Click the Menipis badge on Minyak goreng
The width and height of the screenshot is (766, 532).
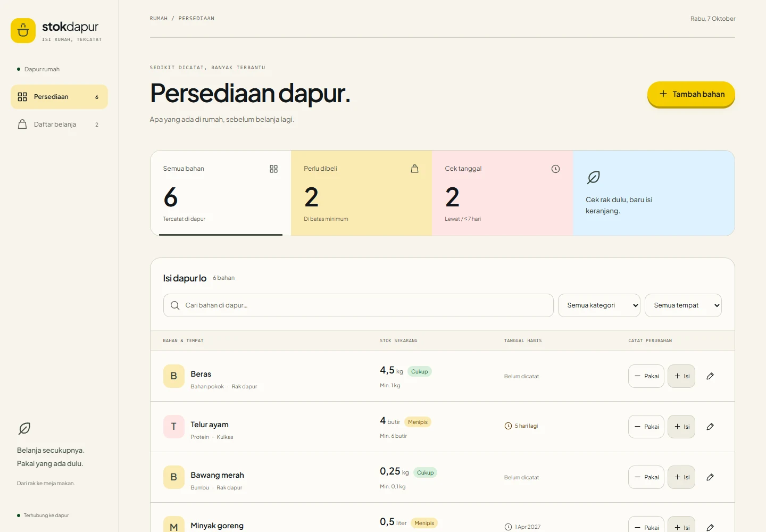click(424, 523)
